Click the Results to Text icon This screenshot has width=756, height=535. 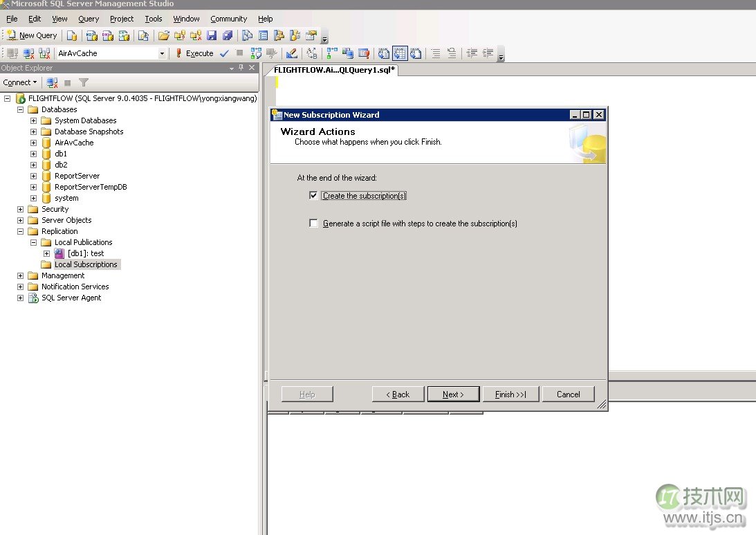click(x=384, y=53)
